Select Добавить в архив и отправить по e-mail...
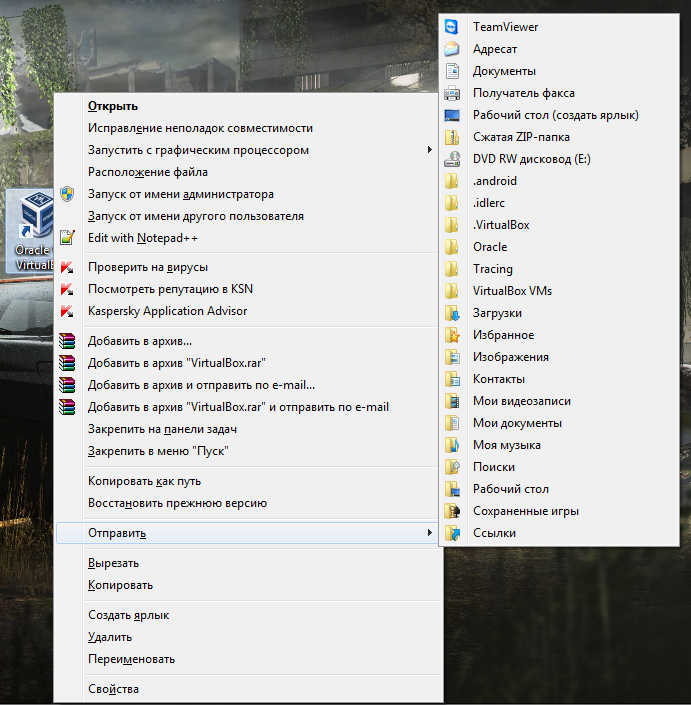Viewport: 691px width, 705px height. (x=201, y=385)
